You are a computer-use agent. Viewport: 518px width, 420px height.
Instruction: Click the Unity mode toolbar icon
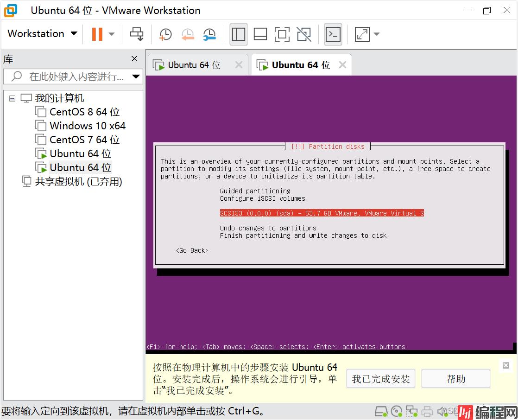[x=304, y=34]
